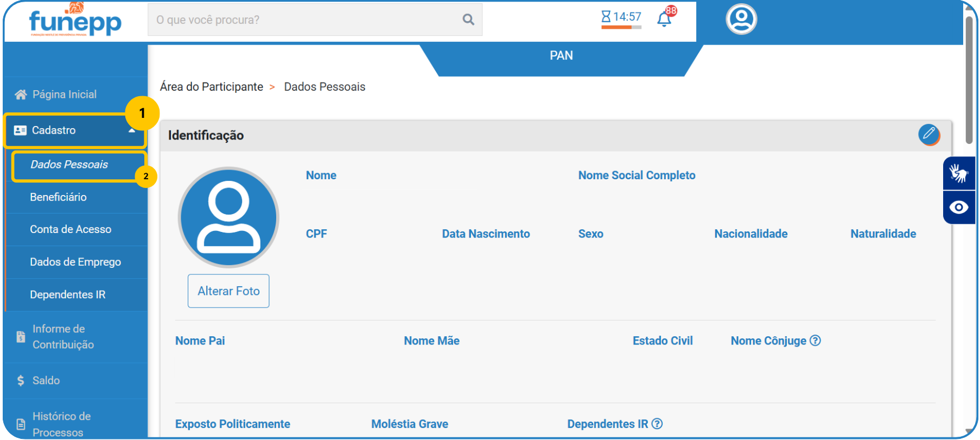The width and height of the screenshot is (980, 440).
Task: Select Dados Pessoais submenu item
Action: (69, 165)
